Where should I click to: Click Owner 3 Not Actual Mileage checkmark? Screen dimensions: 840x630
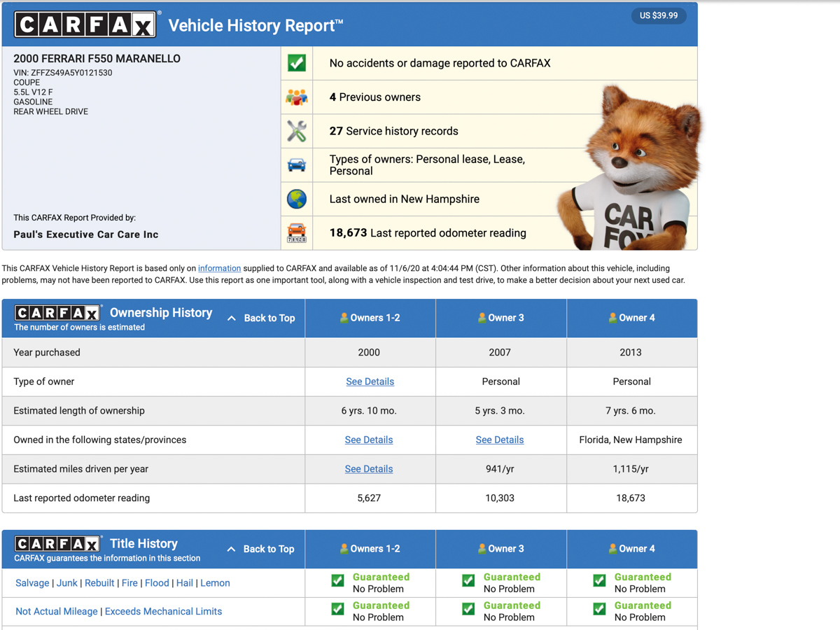[468, 609]
